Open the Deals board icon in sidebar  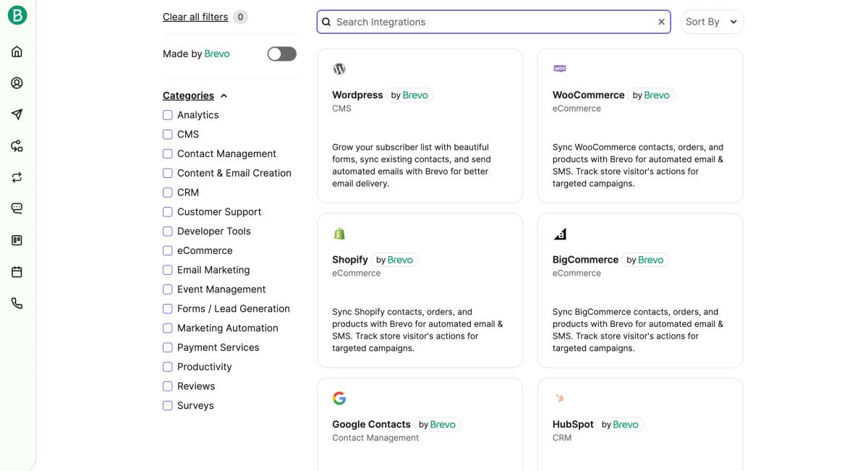(x=17, y=240)
